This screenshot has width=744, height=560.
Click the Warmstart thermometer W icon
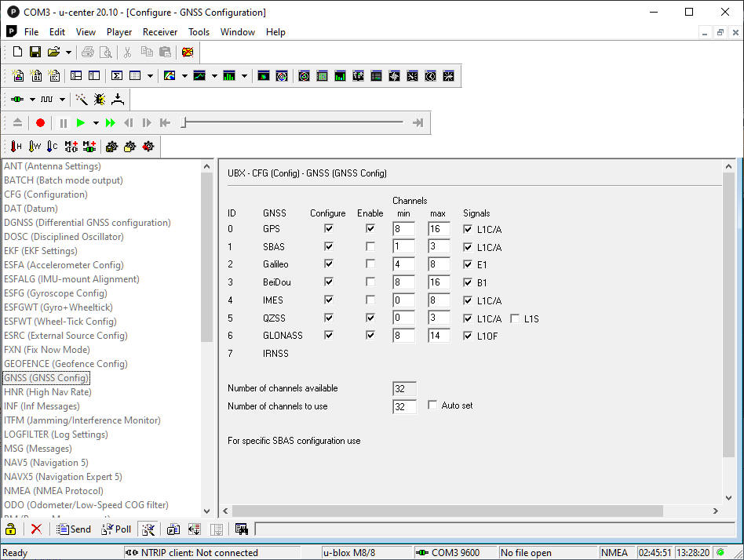(x=35, y=147)
